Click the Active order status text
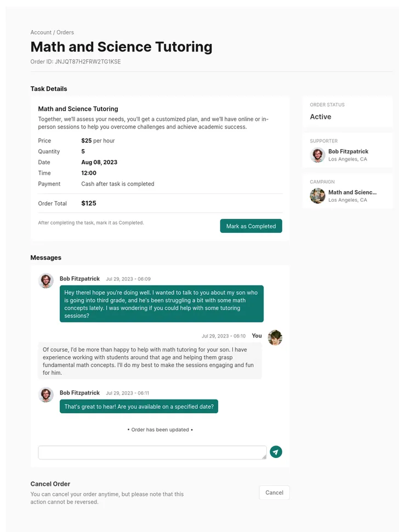Image resolution: width=399 pixels, height=532 pixels. (321, 117)
